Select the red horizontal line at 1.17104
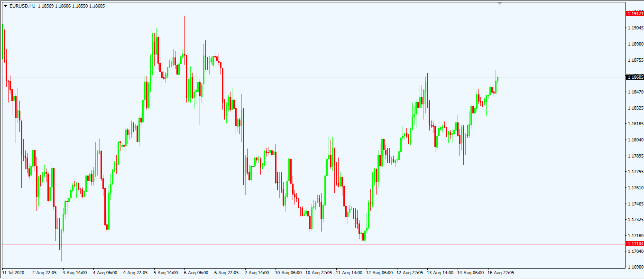 (313, 244)
